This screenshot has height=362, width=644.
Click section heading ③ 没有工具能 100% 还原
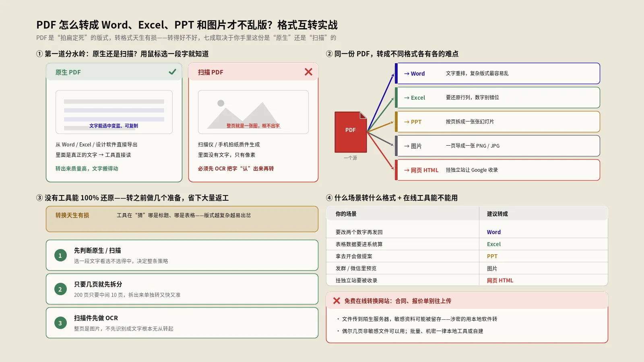132,198
